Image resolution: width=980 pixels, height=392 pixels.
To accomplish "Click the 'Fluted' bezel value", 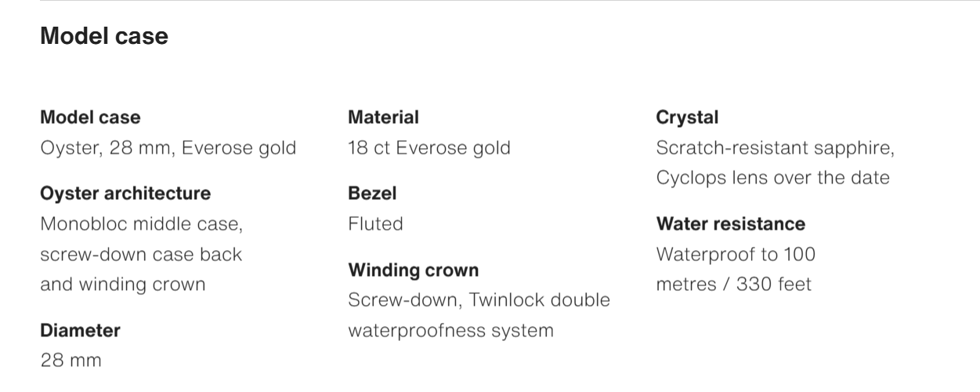I will (x=375, y=224).
